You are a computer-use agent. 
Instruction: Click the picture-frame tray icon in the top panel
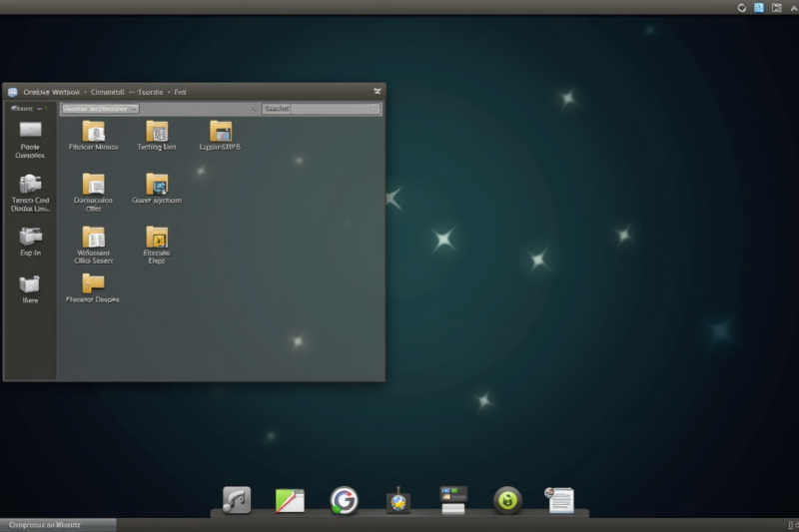click(777, 8)
